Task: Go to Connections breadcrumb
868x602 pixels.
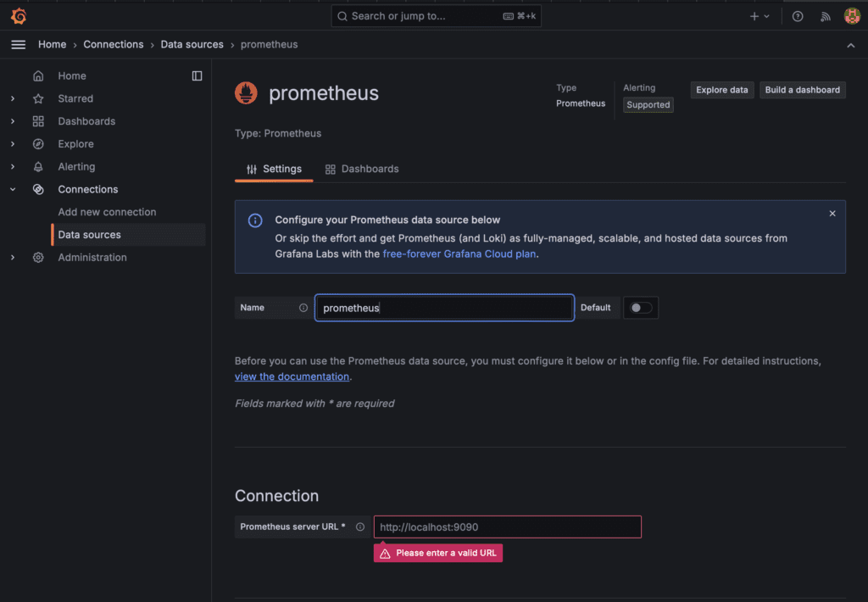Action: pyautogui.click(x=114, y=44)
